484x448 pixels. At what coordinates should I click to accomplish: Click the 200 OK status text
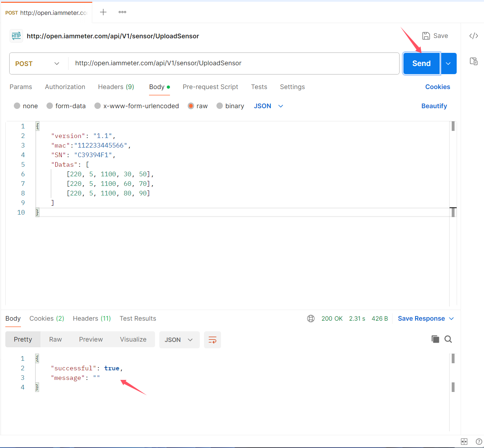coord(332,319)
